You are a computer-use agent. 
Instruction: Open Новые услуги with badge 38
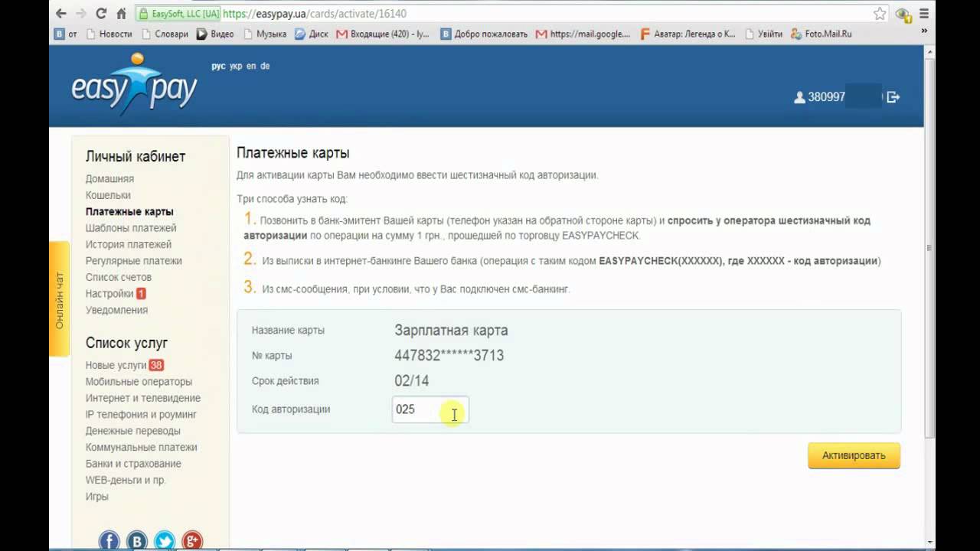125,365
